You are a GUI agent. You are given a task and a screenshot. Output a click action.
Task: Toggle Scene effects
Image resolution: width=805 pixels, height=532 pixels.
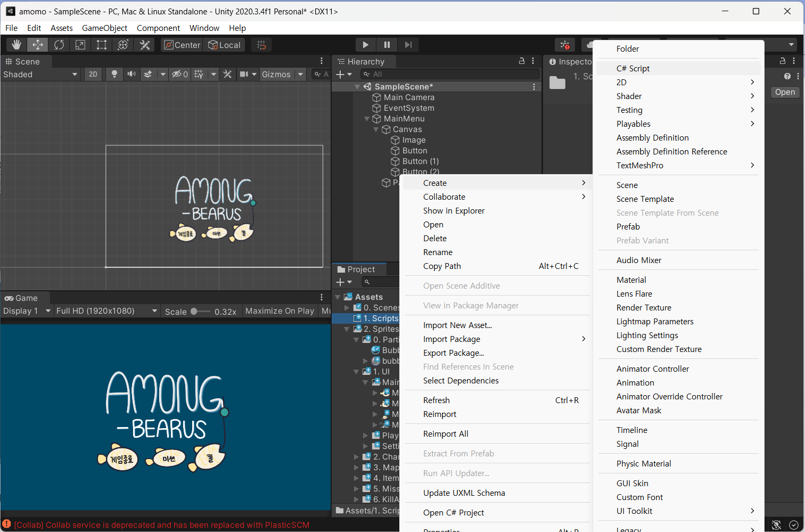point(149,74)
